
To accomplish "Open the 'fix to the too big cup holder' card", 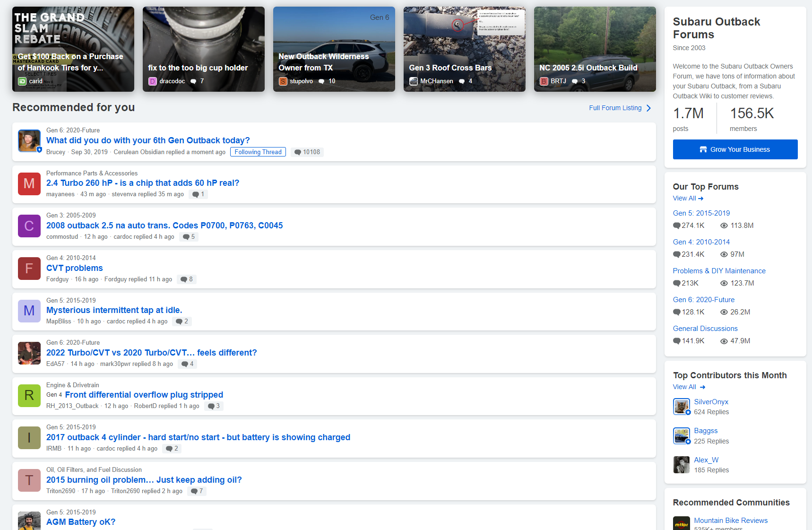I will (x=204, y=49).
